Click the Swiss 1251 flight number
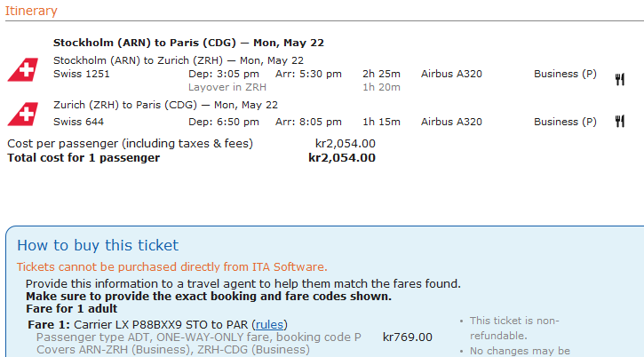 point(82,74)
